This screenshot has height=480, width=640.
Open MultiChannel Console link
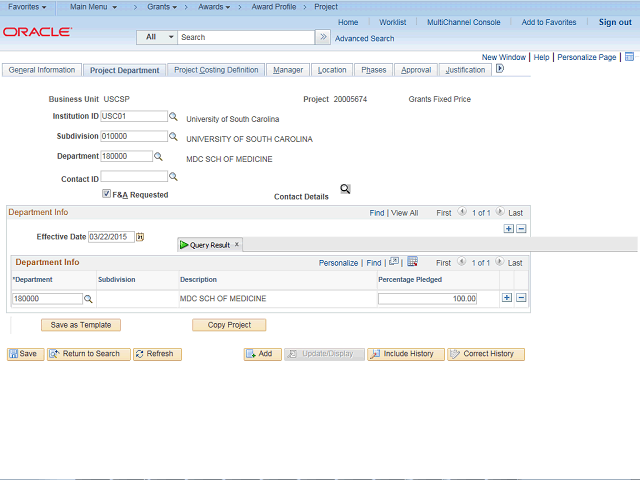463,22
